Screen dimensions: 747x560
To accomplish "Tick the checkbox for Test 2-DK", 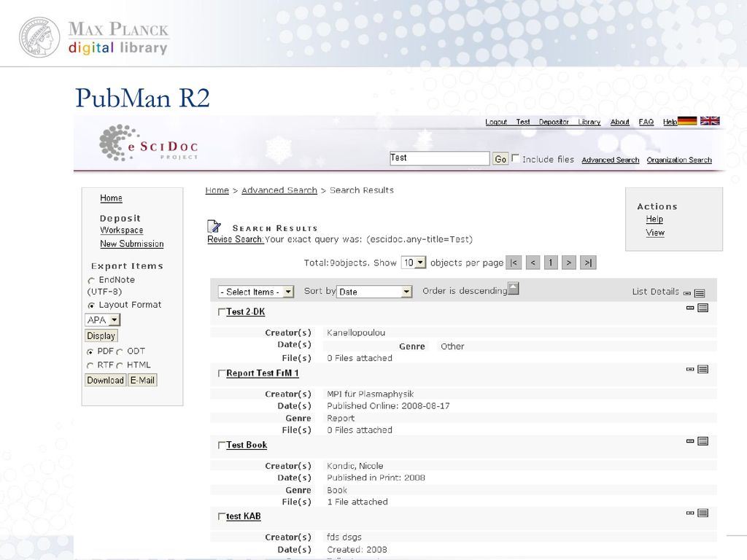I will [x=221, y=312].
